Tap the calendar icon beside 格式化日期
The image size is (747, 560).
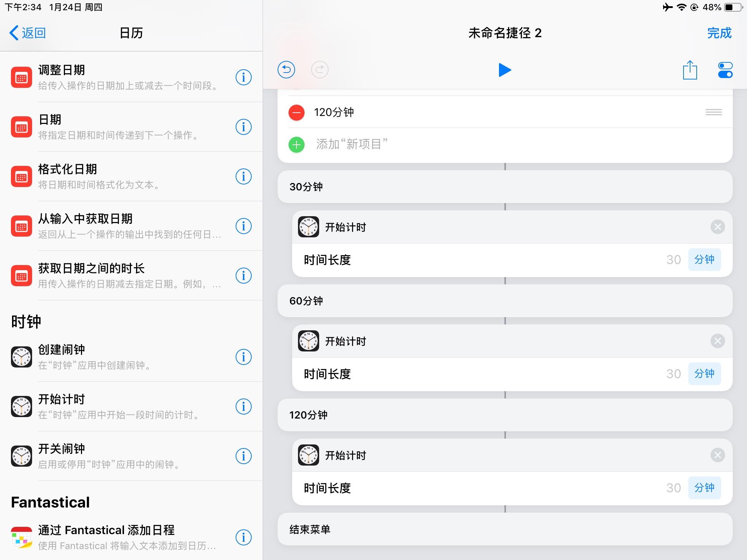click(22, 176)
